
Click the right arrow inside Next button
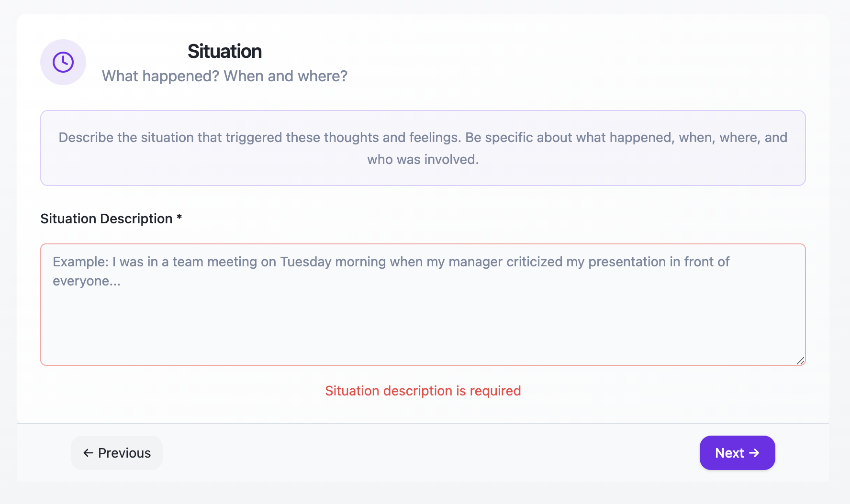click(755, 453)
